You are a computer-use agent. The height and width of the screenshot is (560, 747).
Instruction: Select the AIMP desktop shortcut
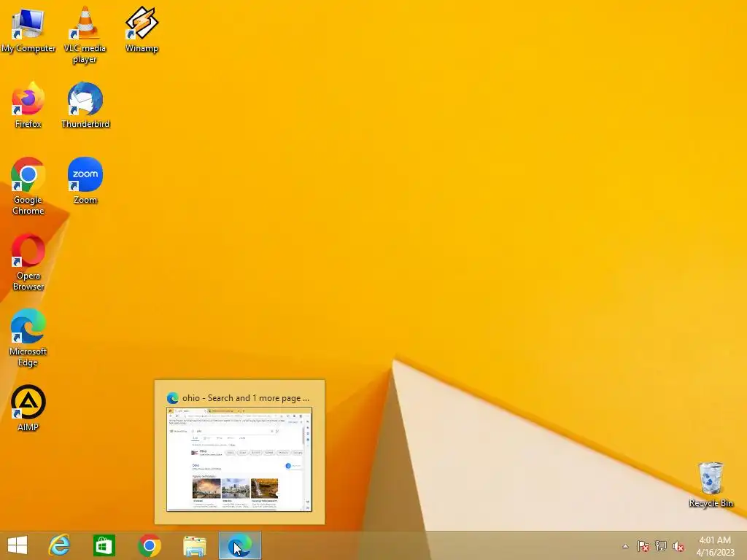(x=28, y=408)
